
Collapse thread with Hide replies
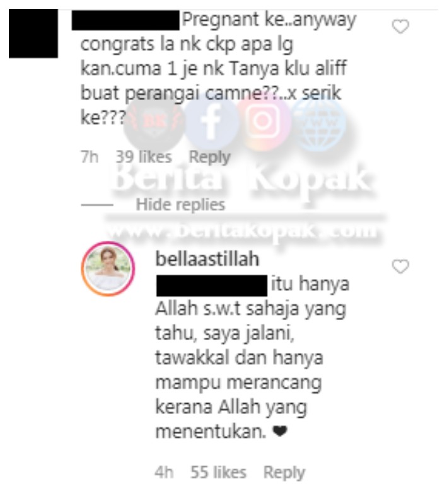pyautogui.click(x=180, y=204)
